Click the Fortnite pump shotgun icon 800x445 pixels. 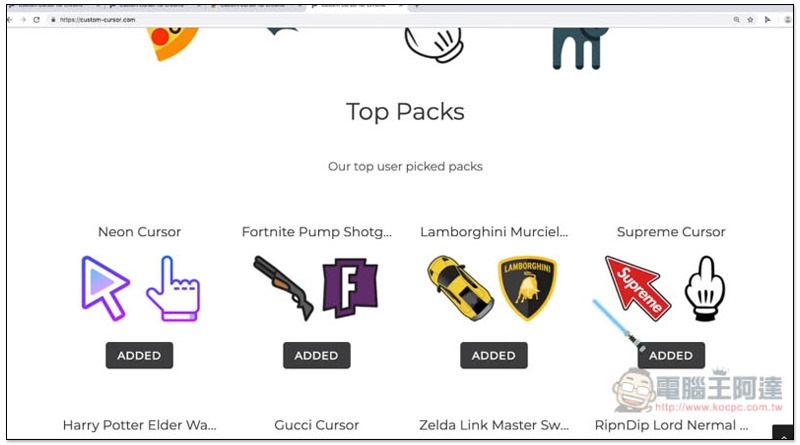pyautogui.click(x=284, y=288)
